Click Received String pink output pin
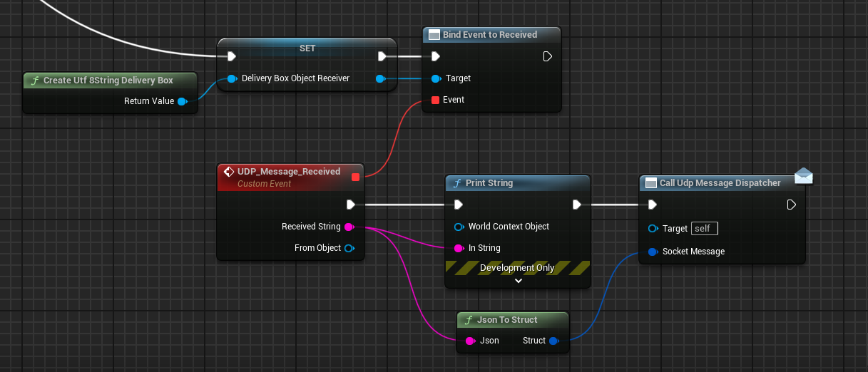The width and height of the screenshot is (868, 372). (349, 227)
